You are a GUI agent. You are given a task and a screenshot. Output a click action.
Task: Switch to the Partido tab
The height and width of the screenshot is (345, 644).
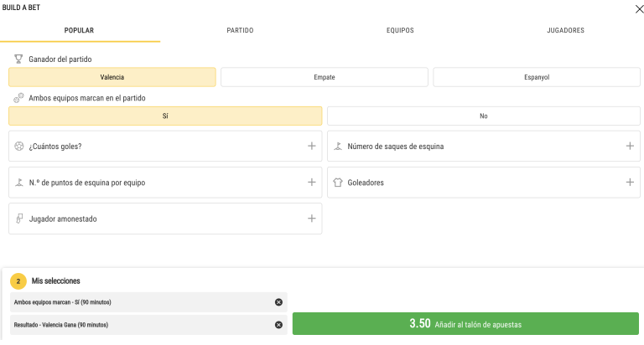pos(240,30)
